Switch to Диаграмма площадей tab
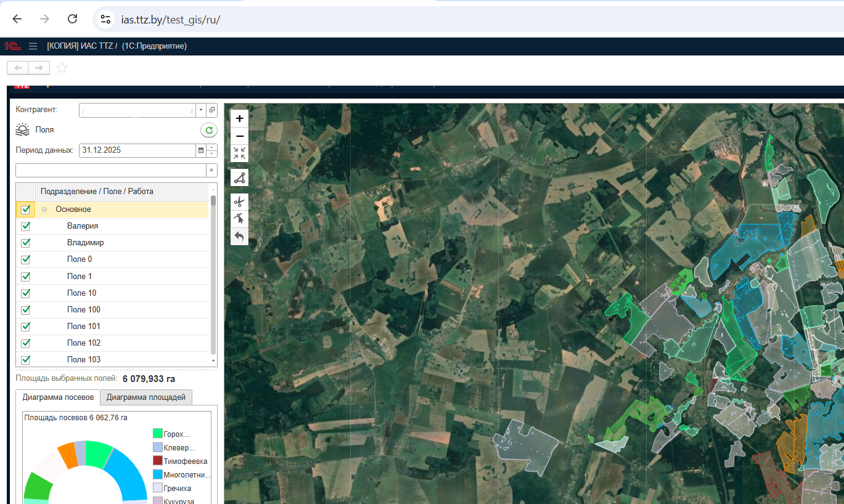844x504 pixels. 146,397
